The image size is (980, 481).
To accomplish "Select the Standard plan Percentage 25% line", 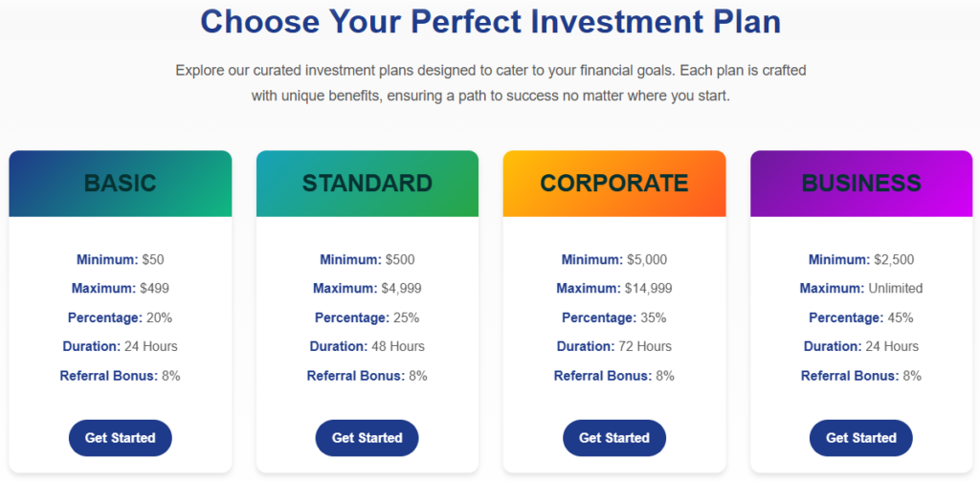I will coord(367,317).
